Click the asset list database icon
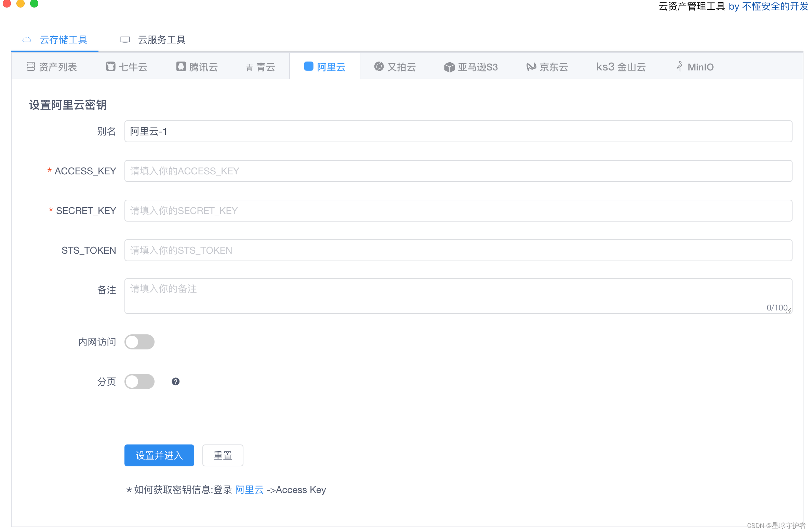The width and height of the screenshot is (811, 532). point(30,67)
